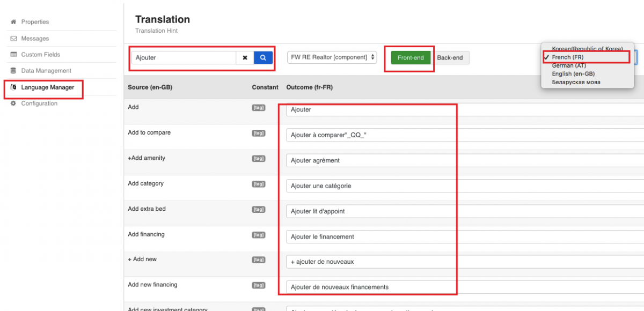Screen dimensions: 644x311
Task: Click the Ajouter search text field
Action: (x=184, y=57)
